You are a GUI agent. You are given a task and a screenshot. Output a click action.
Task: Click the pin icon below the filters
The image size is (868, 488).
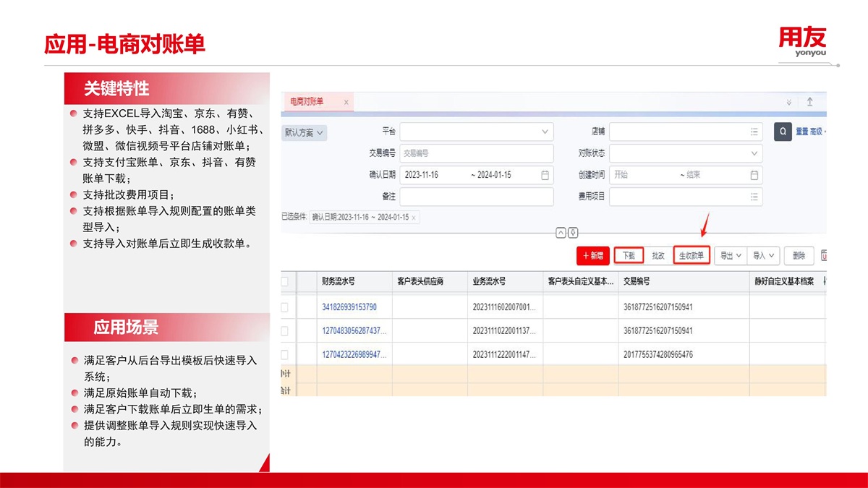[573, 232]
